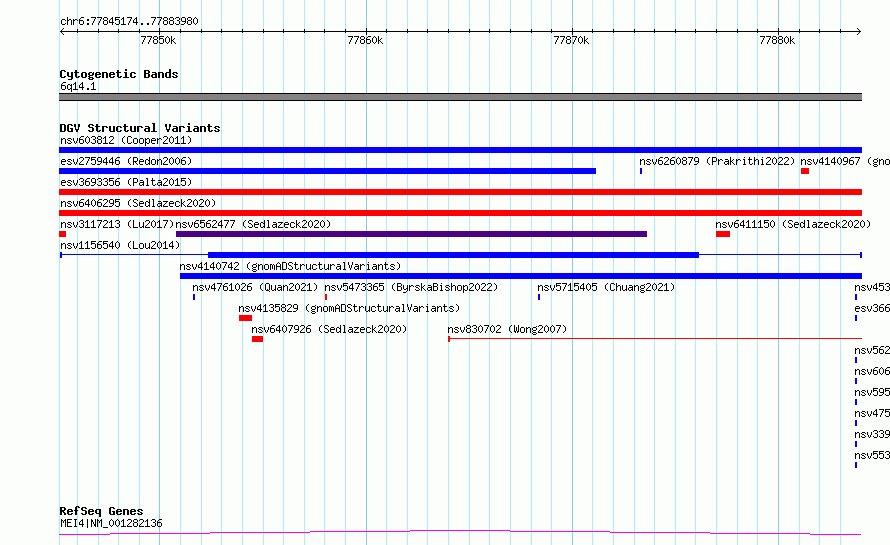The width and height of the screenshot is (890, 545).
Task: Click the red nsv5473365 (ByrskaBishop2022) marker
Action: coord(326,297)
